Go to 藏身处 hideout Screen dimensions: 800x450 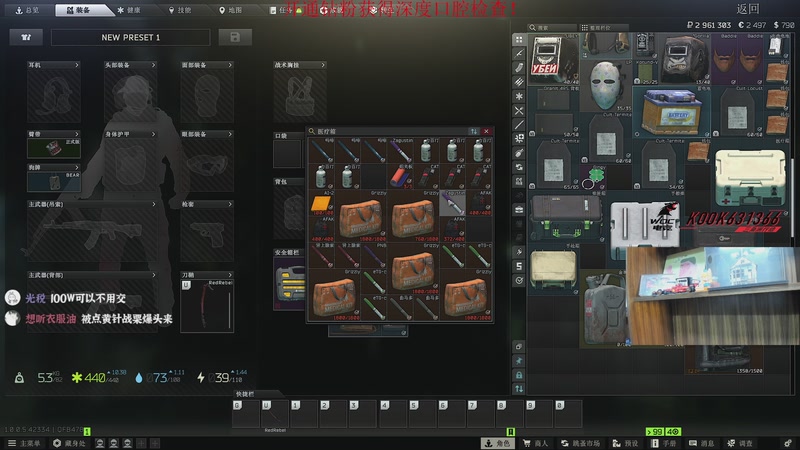70,443
